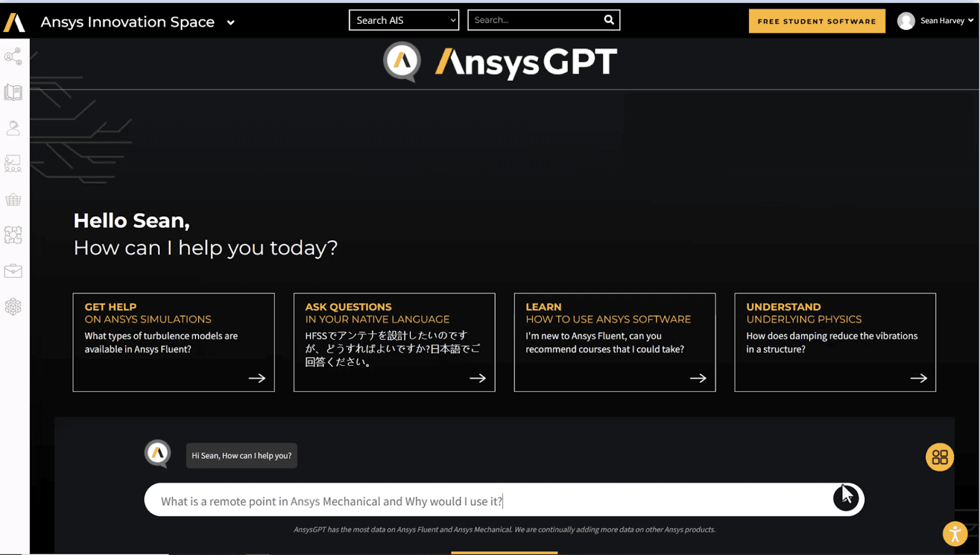This screenshot has width=980, height=555.
Task: Open the support headset person sidebar icon
Action: tap(13, 128)
